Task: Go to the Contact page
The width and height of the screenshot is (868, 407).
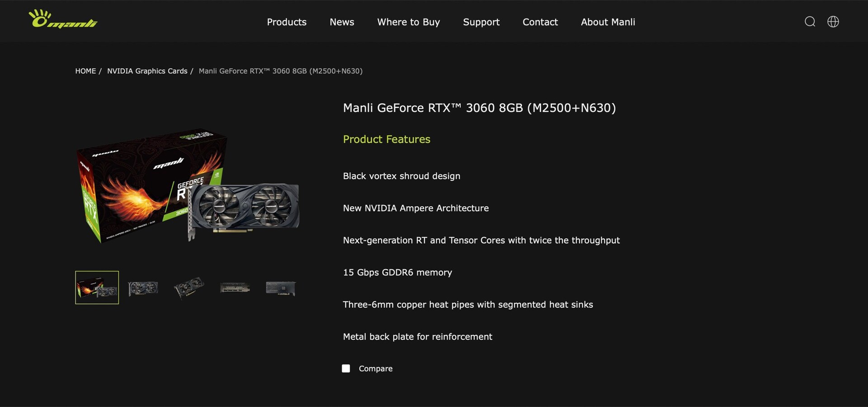Action: [540, 22]
